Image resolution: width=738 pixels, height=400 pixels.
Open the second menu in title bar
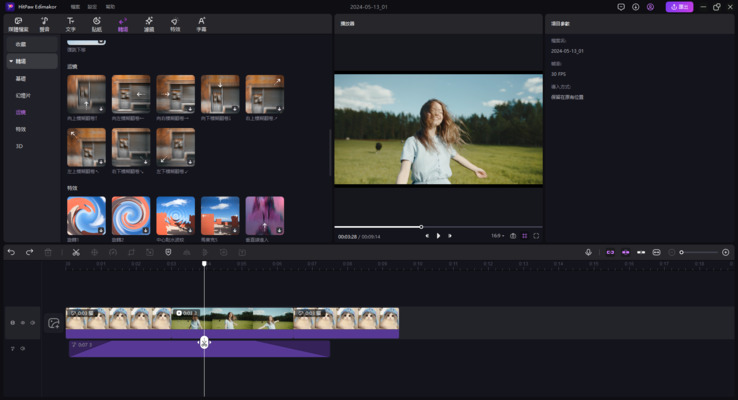92,7
